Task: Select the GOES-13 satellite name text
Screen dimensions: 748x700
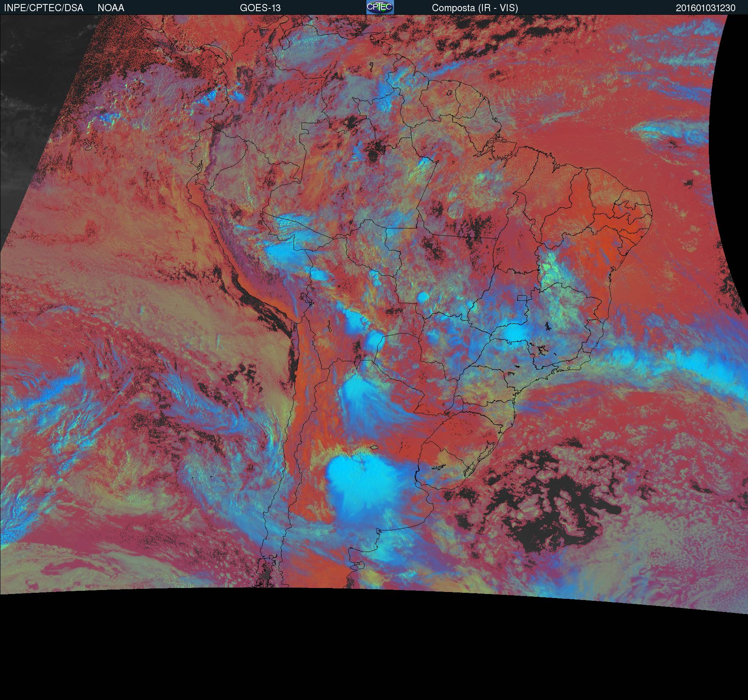Action: pos(260,8)
